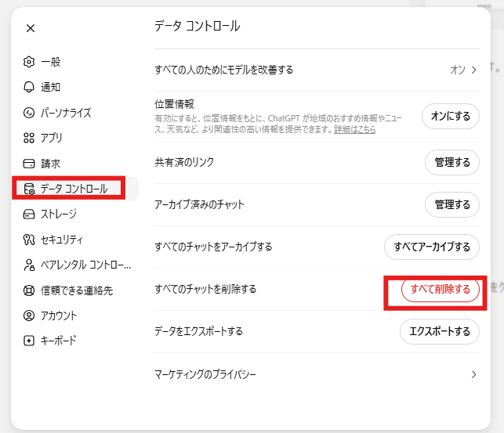504x433 pixels.
Task: Click the drive icon beside ストレージ
Action: coord(29,214)
